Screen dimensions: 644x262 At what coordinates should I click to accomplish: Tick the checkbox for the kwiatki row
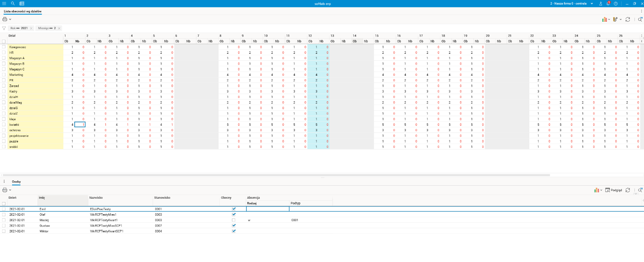(4, 125)
